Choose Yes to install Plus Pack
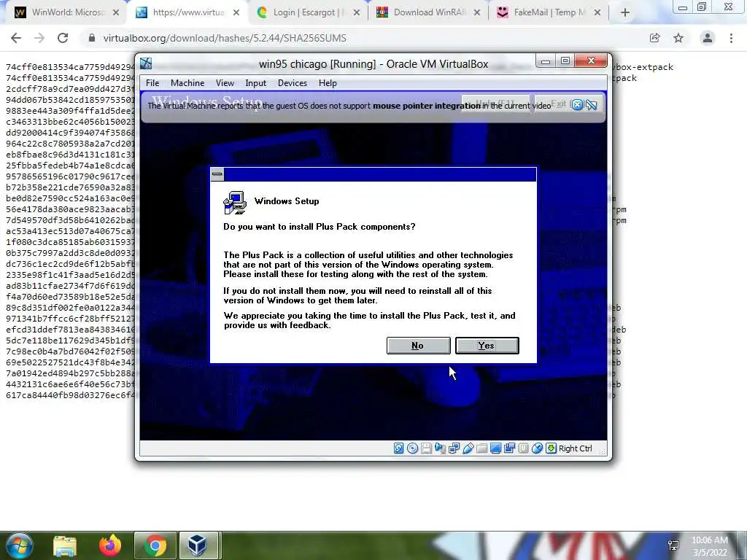 [x=487, y=345]
